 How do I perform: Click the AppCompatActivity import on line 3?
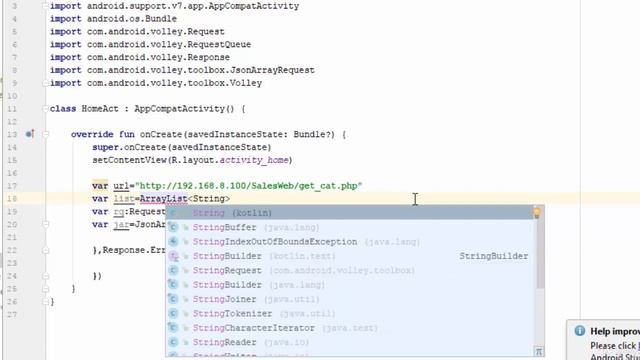coord(174,6)
